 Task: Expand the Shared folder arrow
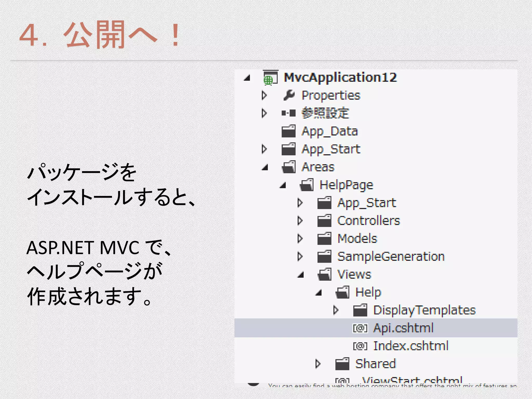coord(318,364)
